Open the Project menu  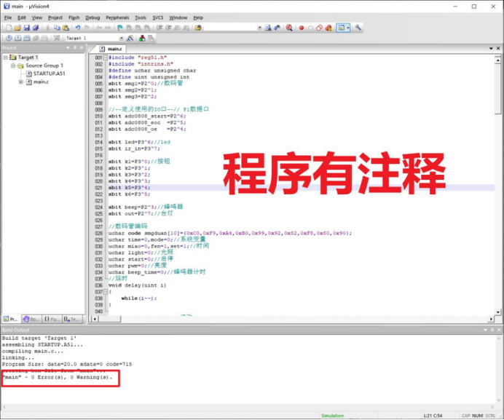(x=55, y=17)
